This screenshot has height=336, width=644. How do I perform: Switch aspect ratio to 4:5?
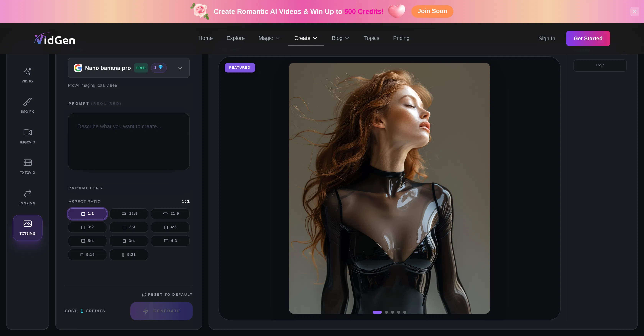(170, 227)
